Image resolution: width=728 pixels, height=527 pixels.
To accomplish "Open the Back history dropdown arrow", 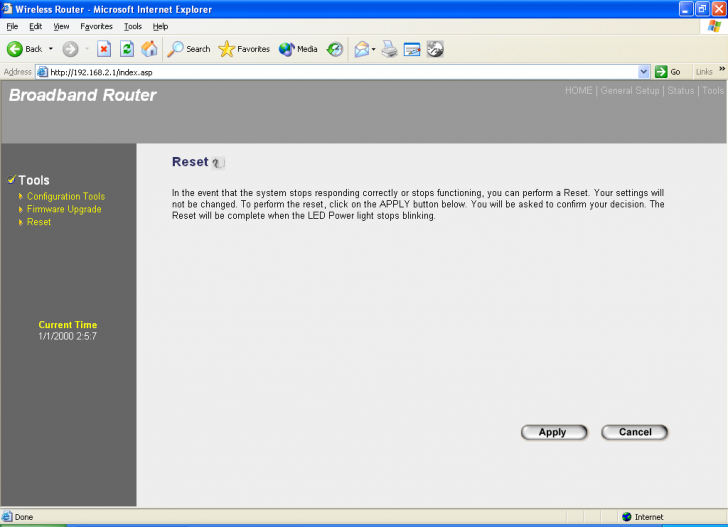I will [51, 49].
